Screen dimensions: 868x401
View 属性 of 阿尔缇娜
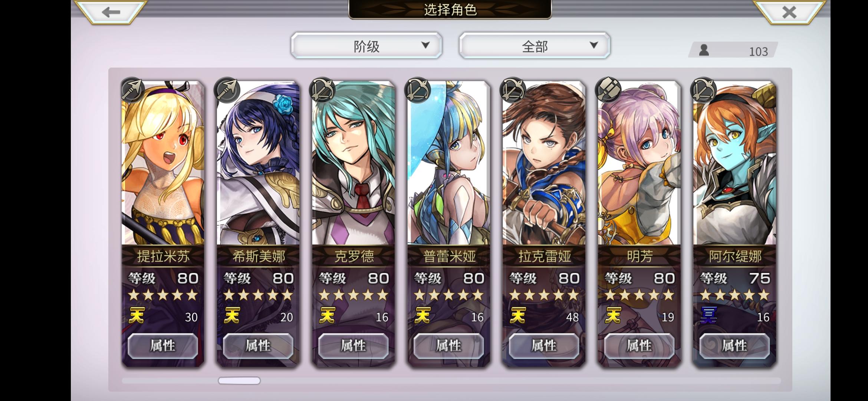734,346
